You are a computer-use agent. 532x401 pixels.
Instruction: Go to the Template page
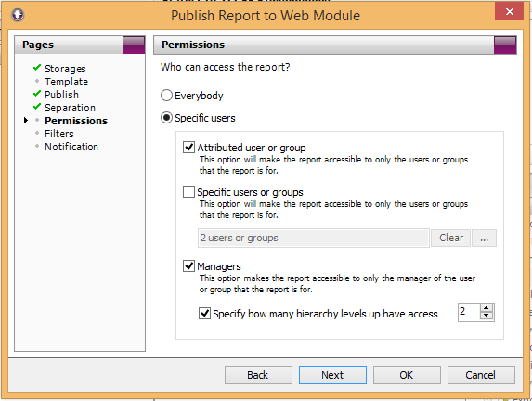click(x=66, y=82)
